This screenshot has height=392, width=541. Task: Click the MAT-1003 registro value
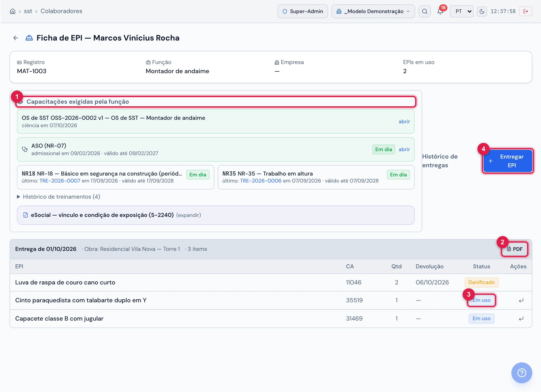pos(32,71)
